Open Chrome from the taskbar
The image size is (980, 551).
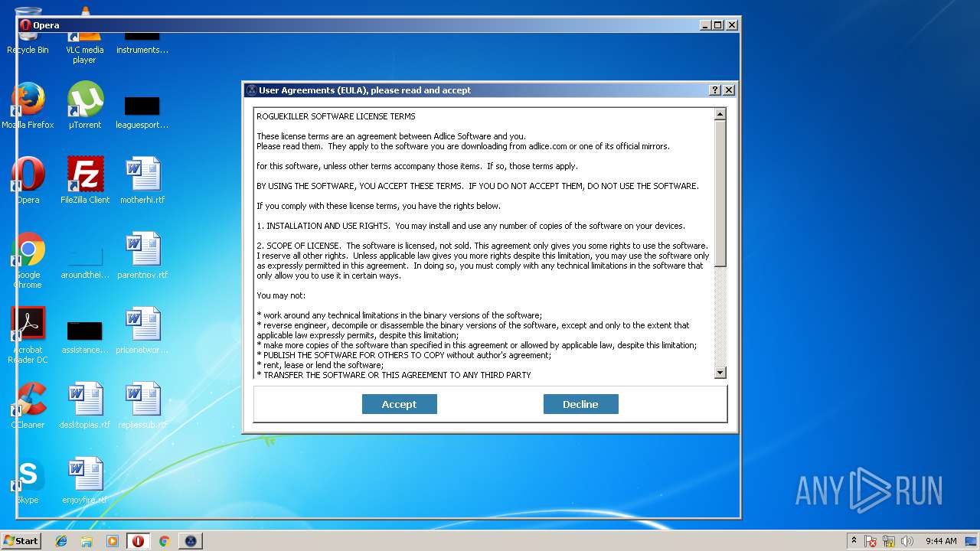pyautogui.click(x=164, y=541)
